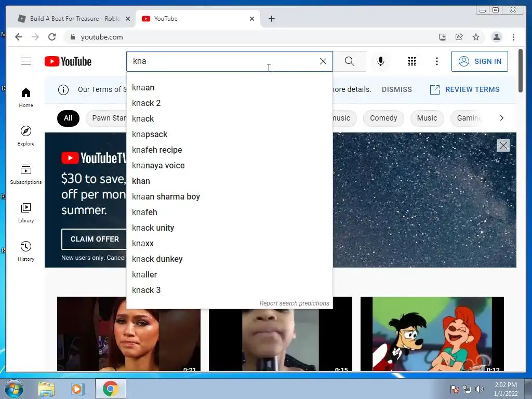Close the YouTube browser tab

pyautogui.click(x=252, y=19)
